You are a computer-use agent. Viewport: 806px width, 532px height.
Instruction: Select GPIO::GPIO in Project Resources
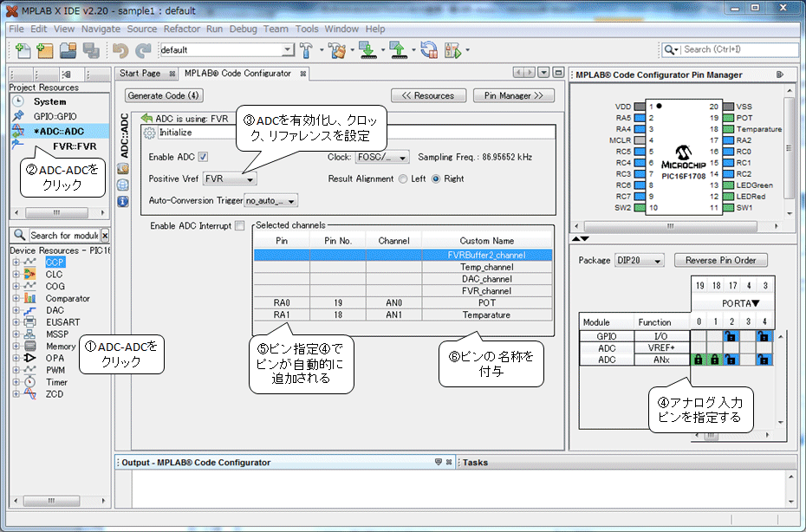(55, 117)
